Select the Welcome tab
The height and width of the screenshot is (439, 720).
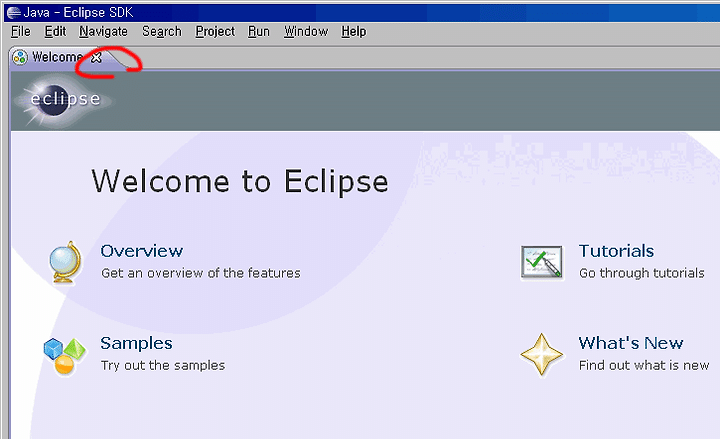57,57
